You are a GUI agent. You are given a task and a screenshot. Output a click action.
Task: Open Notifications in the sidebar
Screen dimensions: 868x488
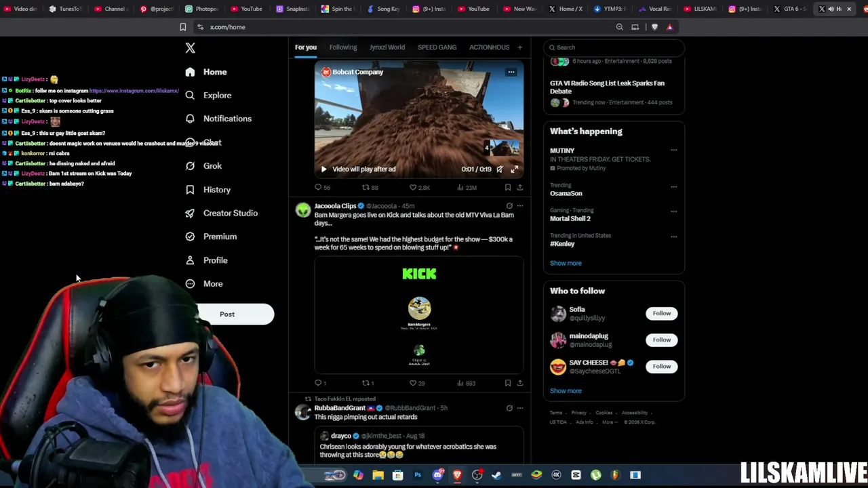coord(218,119)
